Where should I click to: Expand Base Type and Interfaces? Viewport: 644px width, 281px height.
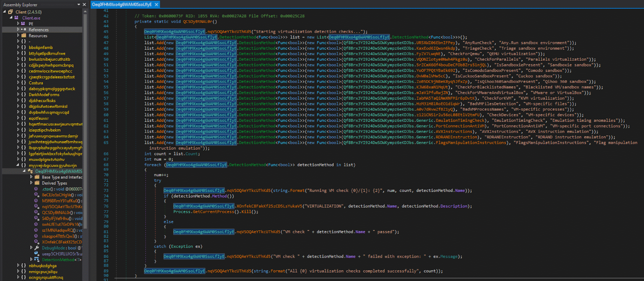pos(31,177)
